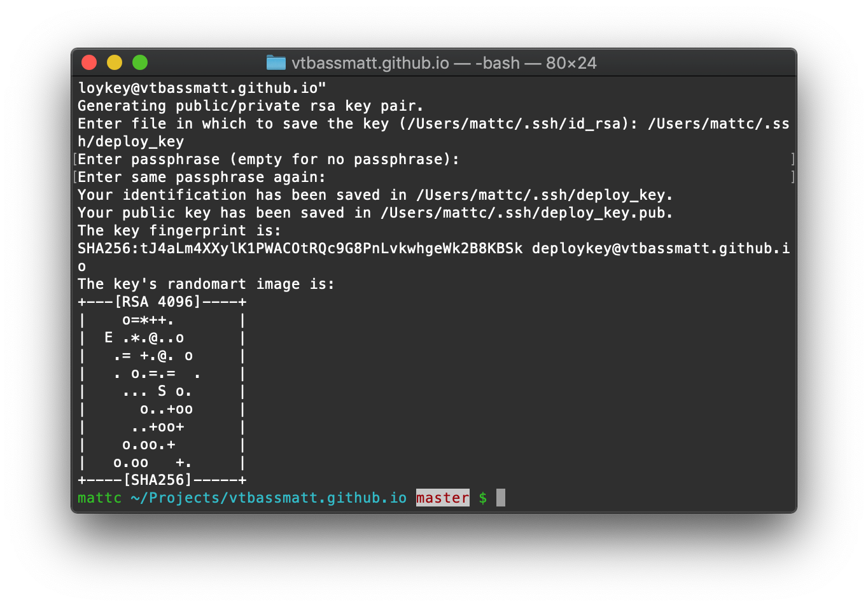Place cursor at the blinking prompt block

click(x=501, y=498)
